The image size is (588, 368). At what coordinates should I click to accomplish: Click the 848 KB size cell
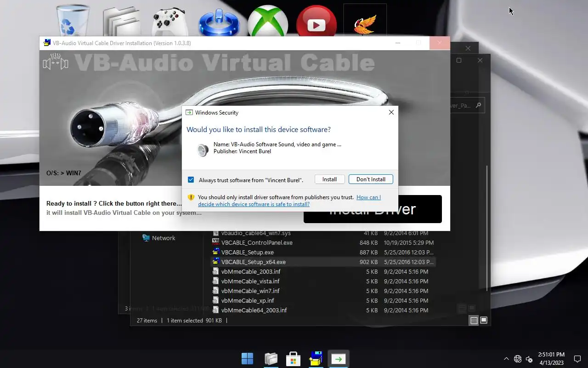coord(368,242)
